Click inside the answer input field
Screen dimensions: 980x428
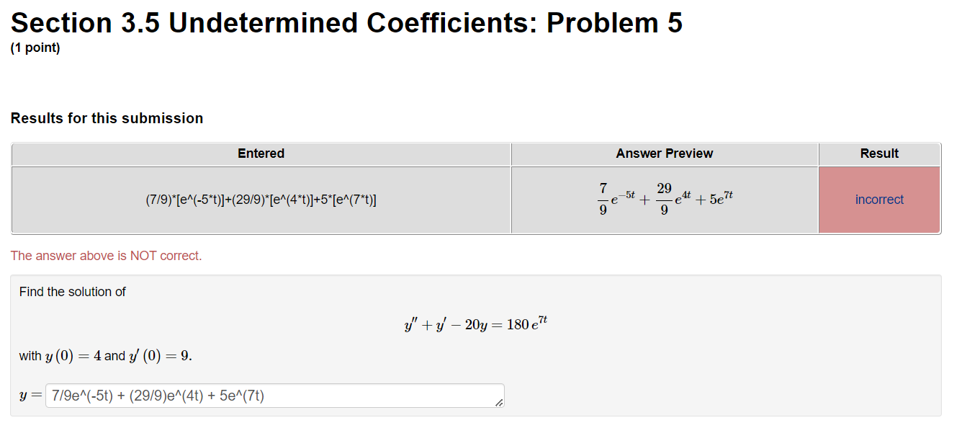pos(274,396)
